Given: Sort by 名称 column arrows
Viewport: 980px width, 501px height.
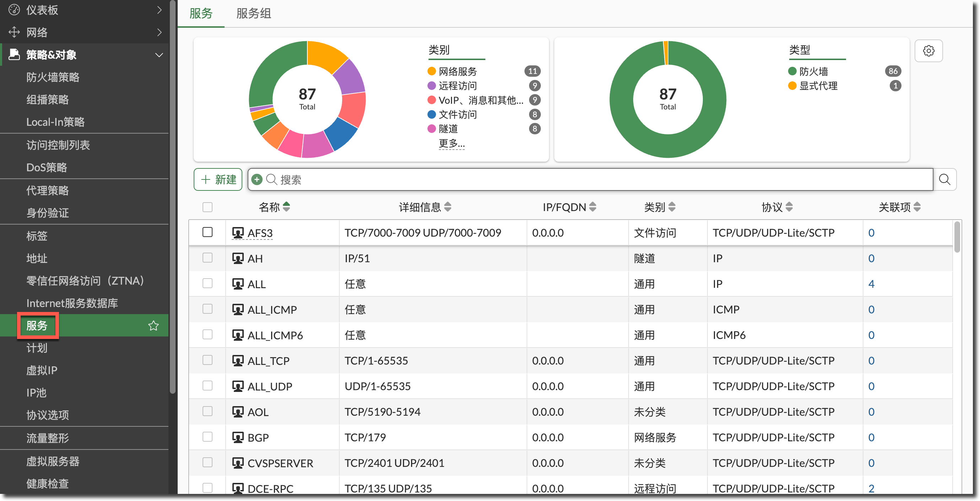Looking at the screenshot, I should click(286, 206).
